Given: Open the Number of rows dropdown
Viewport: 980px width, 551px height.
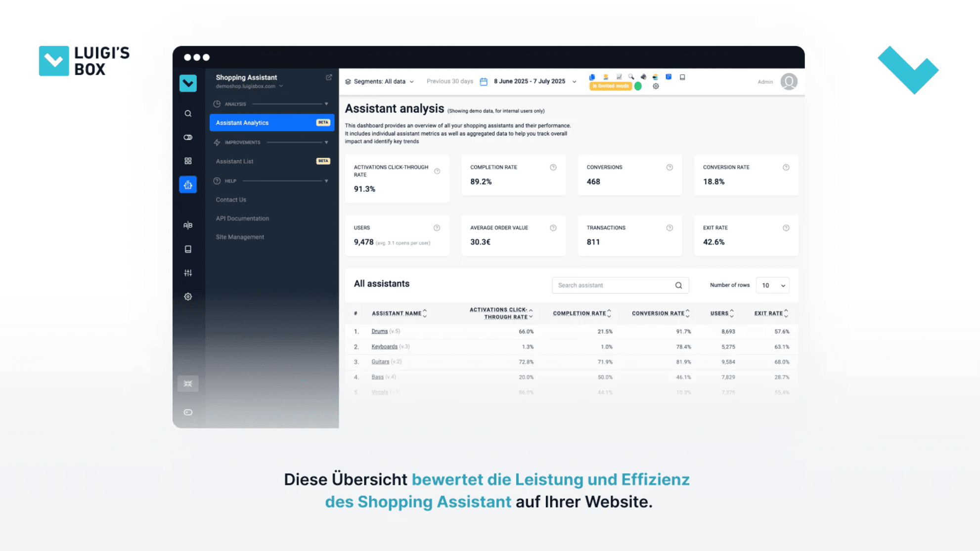Looking at the screenshot, I should tap(772, 285).
